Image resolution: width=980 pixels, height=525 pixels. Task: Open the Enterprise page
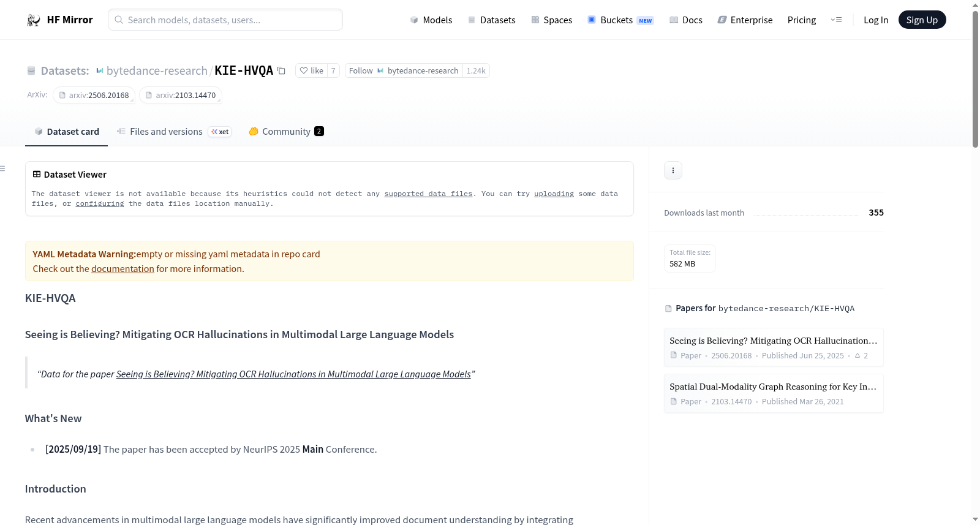coord(745,20)
